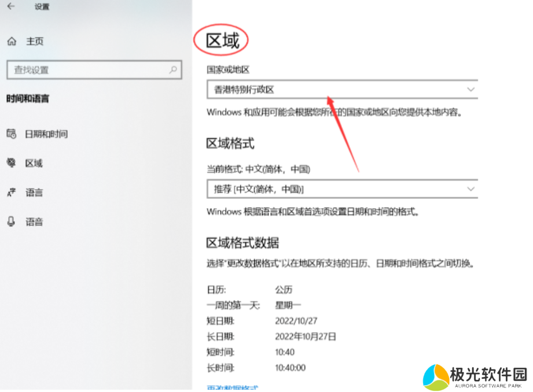Click the 区域 globe icon in the sidebar
533x392 pixels.
tap(12, 164)
